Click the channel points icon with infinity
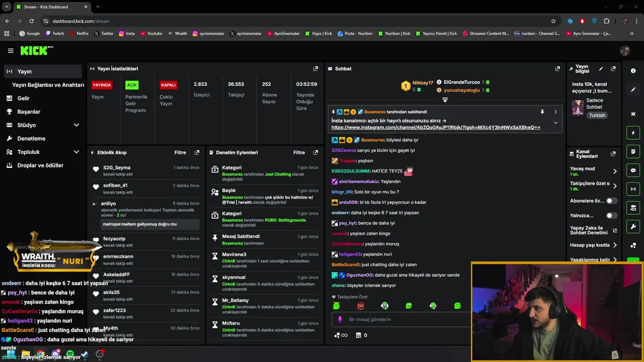Viewport: 644px width, 362px height. 341,335
